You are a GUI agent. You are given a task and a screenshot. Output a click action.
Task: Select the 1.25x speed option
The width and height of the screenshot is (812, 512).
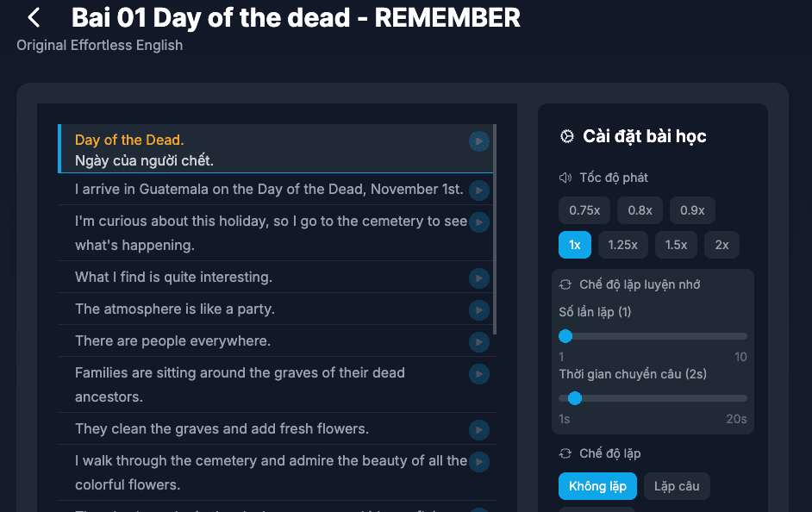click(622, 245)
